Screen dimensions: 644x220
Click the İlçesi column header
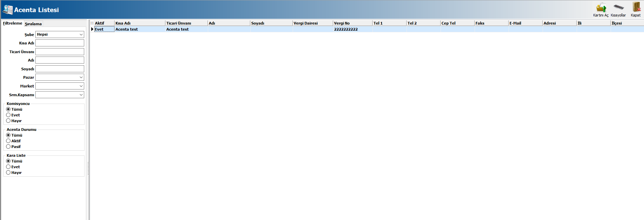tap(627, 23)
